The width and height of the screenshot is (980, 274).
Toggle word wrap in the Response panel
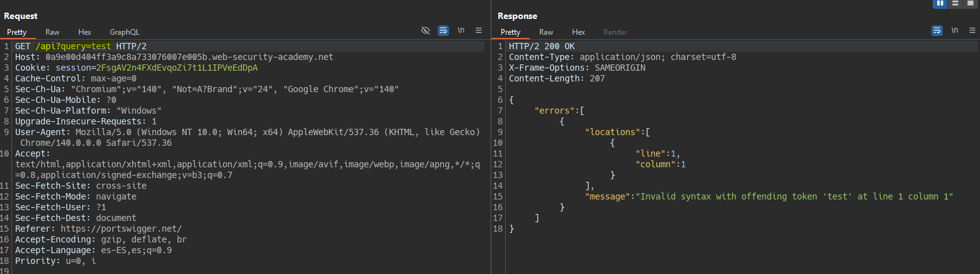click(937, 30)
